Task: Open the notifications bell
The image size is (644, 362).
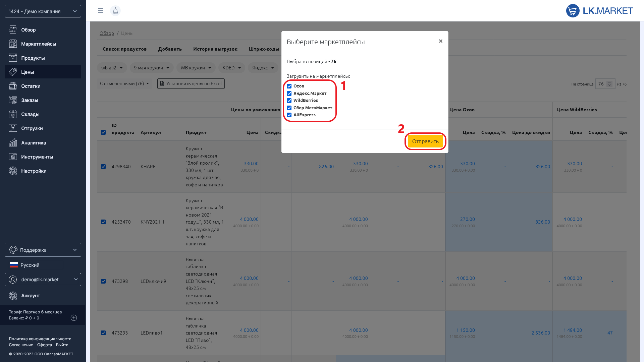Action: tap(115, 11)
